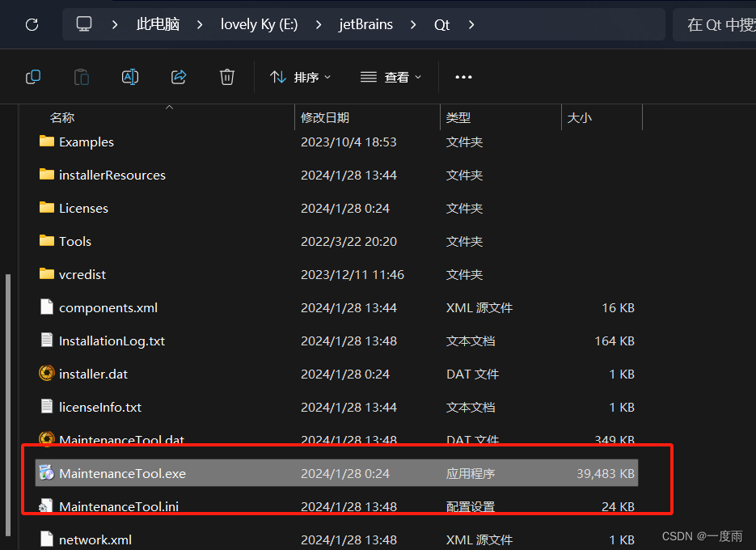
Task: Select the MaintenanceTool.ini file icon
Action: [46, 506]
